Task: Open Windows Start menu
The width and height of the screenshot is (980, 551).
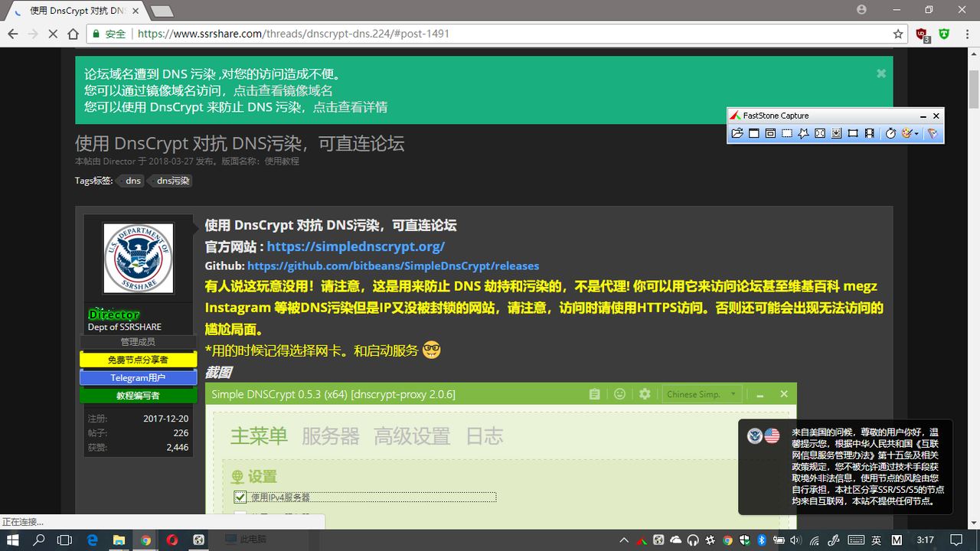Action: point(13,540)
